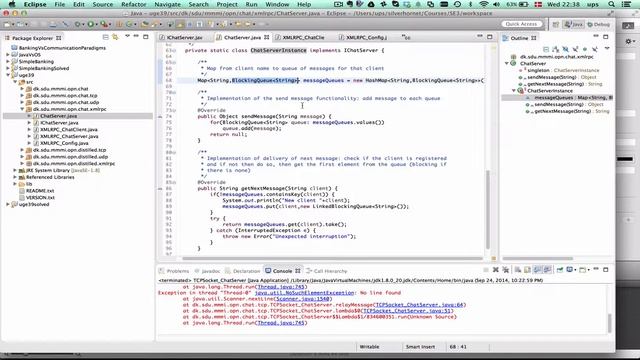Viewport: 640px width, 360px height.
Task: Open the Refactor menu
Action: (x=133, y=4)
